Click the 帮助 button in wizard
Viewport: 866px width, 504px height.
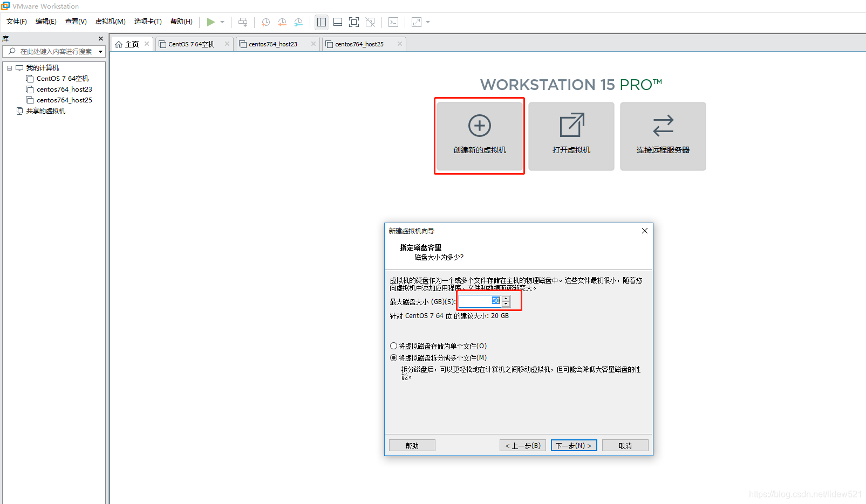[x=412, y=446]
